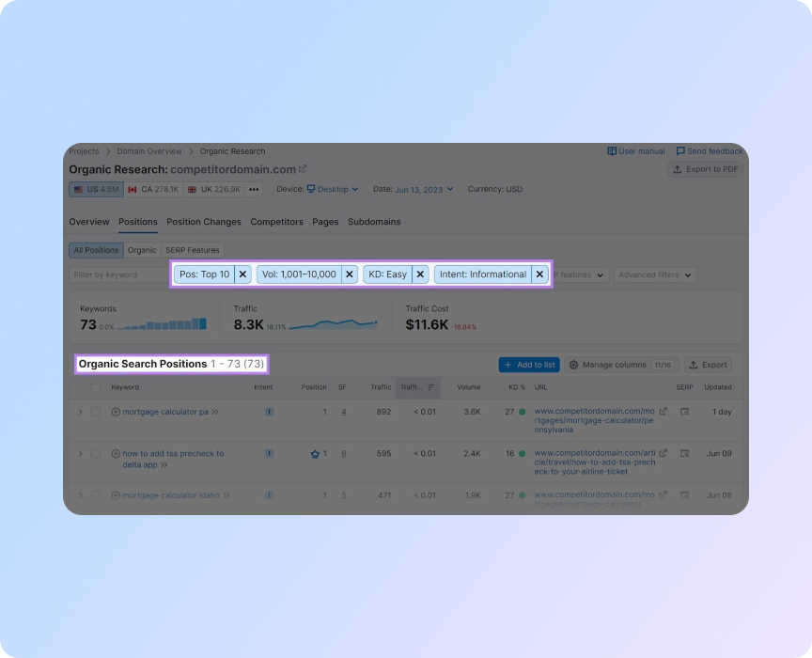Click the SERP snapshot icon for mortgage calculator pa
Screen dimensions: 812x658
point(684,412)
